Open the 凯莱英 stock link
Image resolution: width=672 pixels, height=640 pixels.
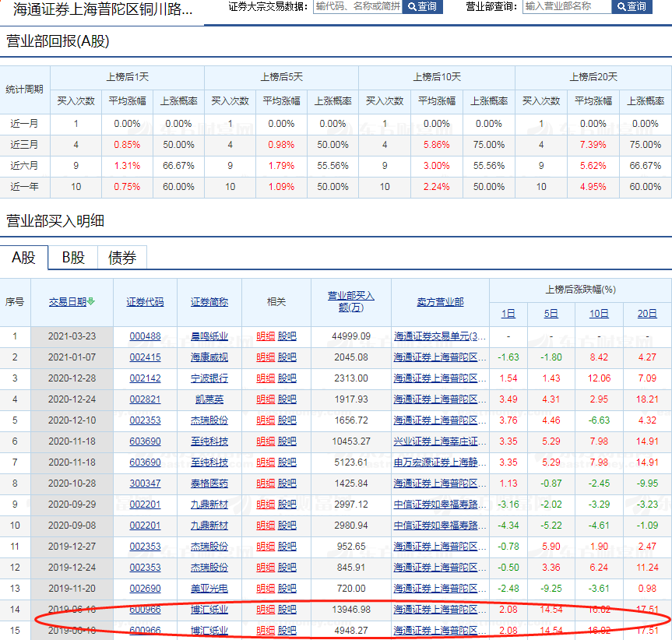(209, 399)
